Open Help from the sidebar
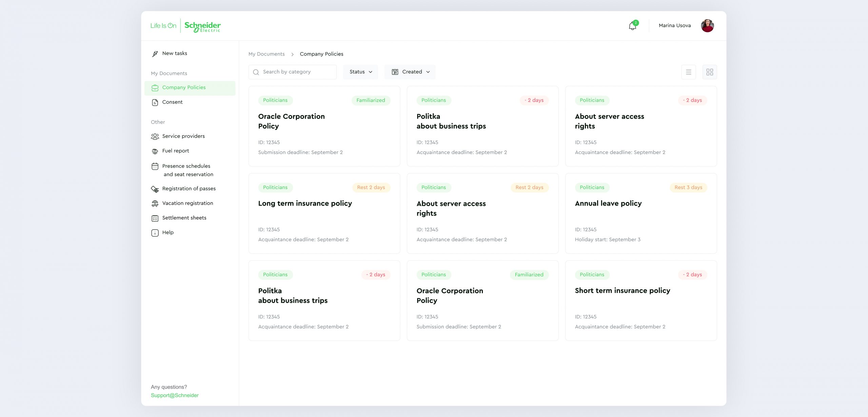 tap(167, 232)
